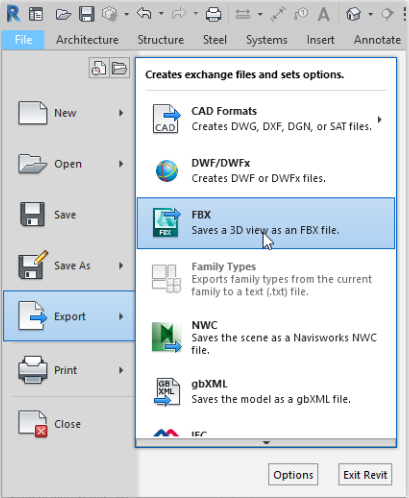The height and width of the screenshot is (498, 409).
Task: Expand the Open submenu arrow
Action: point(121,164)
